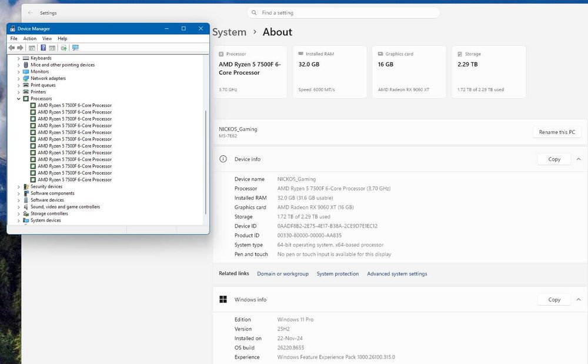The image size is (588, 364).
Task: Expand the Monitors tree node
Action: click(18, 72)
